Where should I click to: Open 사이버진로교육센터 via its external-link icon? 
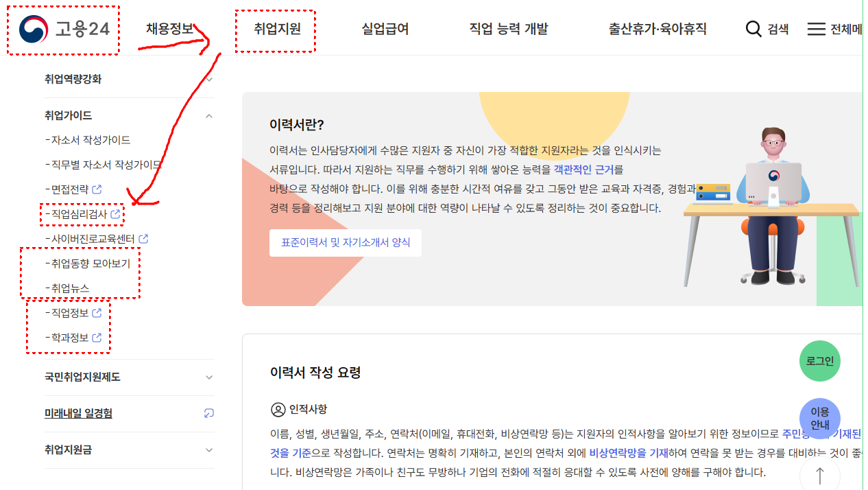coord(142,239)
